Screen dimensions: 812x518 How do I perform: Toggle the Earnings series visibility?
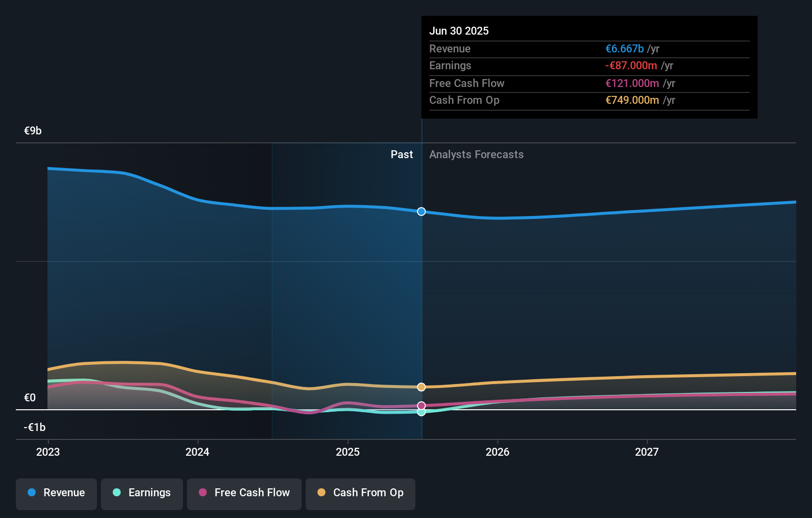click(142, 493)
